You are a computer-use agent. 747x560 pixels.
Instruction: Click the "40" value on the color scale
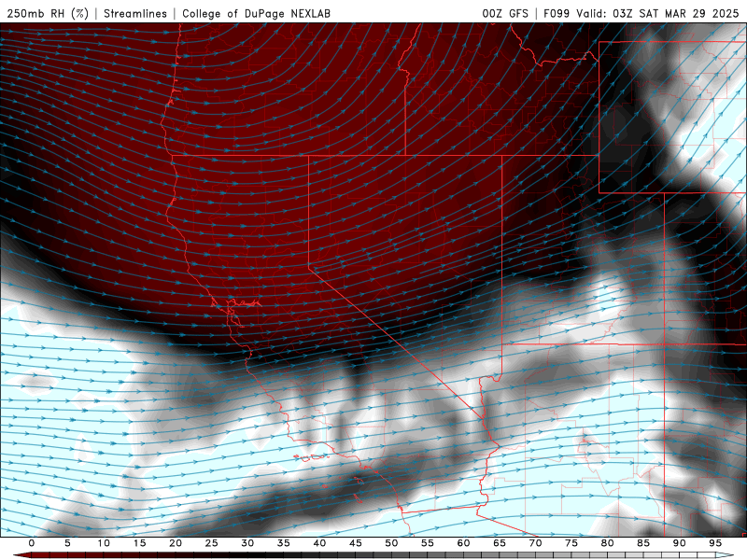coord(319,543)
